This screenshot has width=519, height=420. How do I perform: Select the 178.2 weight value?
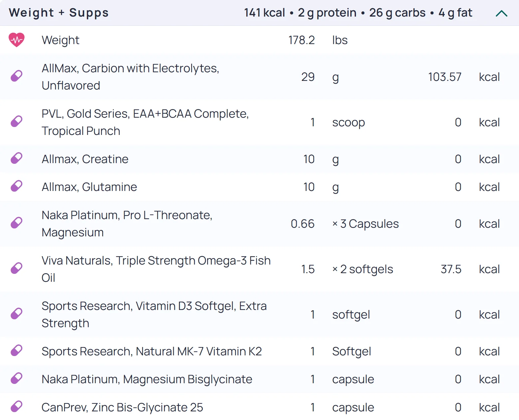(x=301, y=40)
